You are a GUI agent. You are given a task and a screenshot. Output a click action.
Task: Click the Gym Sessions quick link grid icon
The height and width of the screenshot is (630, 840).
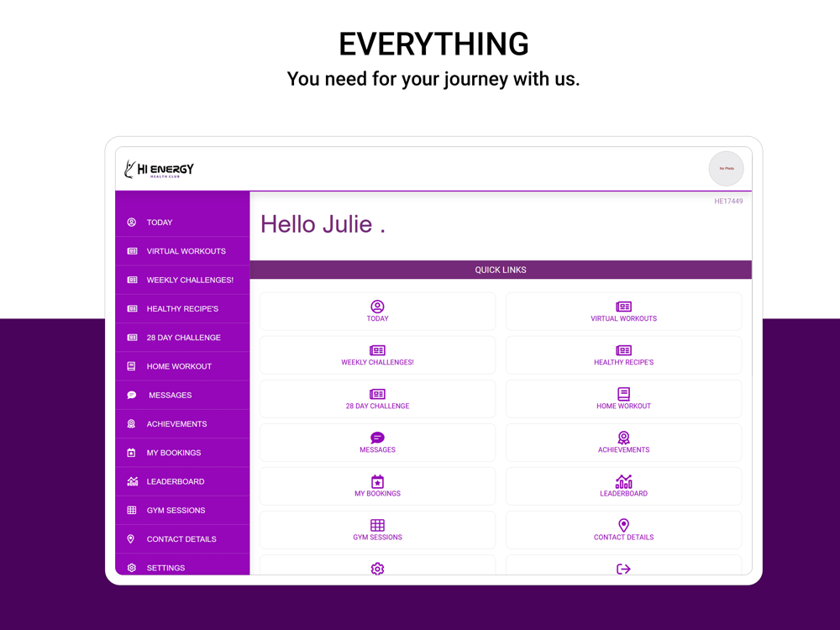pos(378,525)
